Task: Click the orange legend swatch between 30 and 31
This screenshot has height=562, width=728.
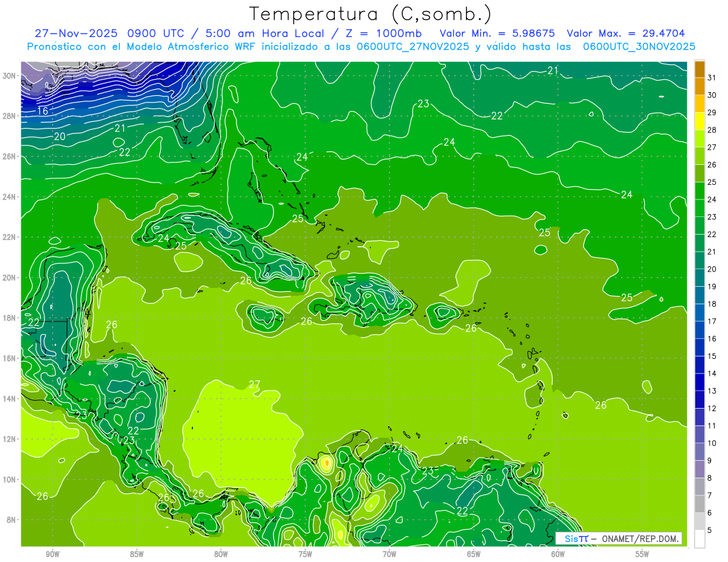Action: tap(699, 87)
